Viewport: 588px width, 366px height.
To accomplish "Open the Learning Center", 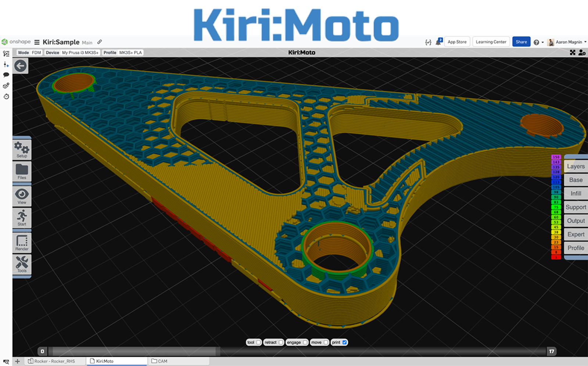I will click(491, 42).
